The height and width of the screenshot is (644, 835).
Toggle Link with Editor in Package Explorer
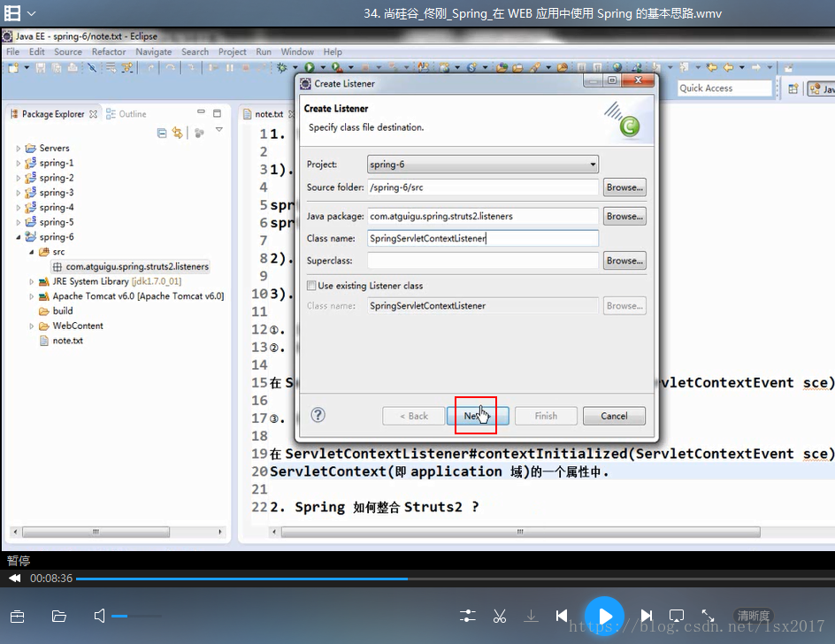tap(177, 133)
